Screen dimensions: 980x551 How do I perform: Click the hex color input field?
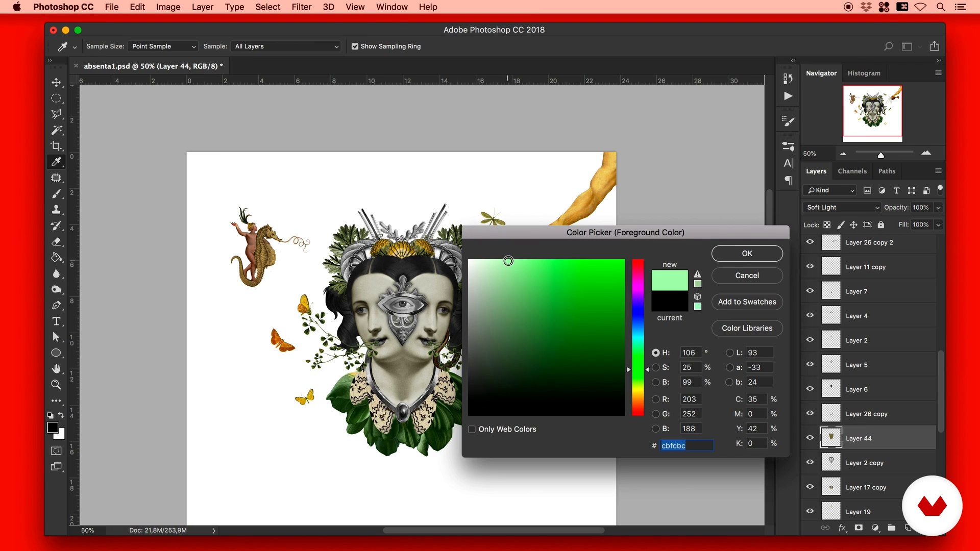687,445
